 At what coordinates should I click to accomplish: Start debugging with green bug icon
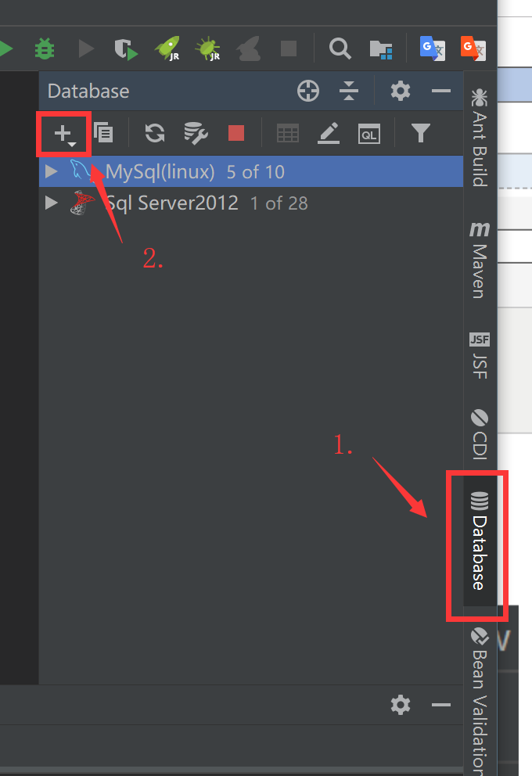[45, 49]
